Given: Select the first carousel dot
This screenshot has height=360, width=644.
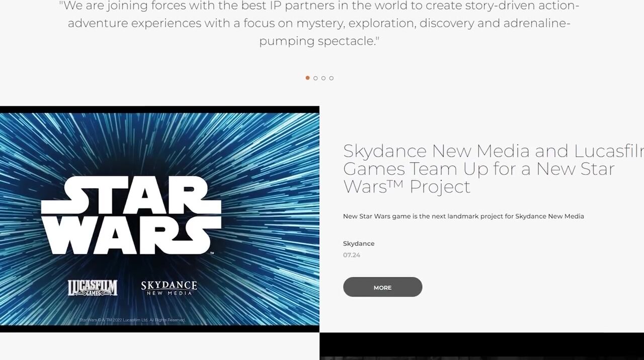Looking at the screenshot, I should click(307, 78).
